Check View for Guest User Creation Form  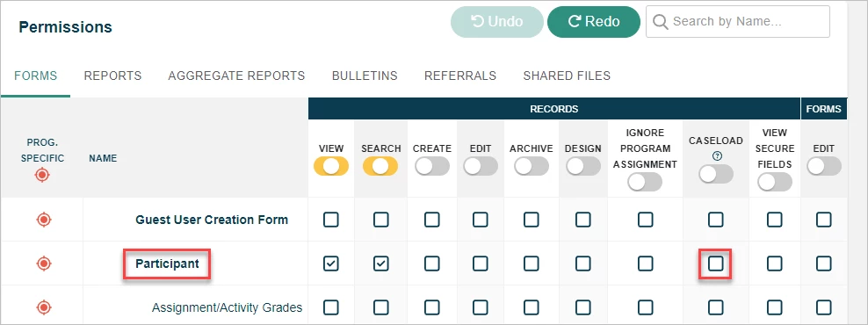331,220
